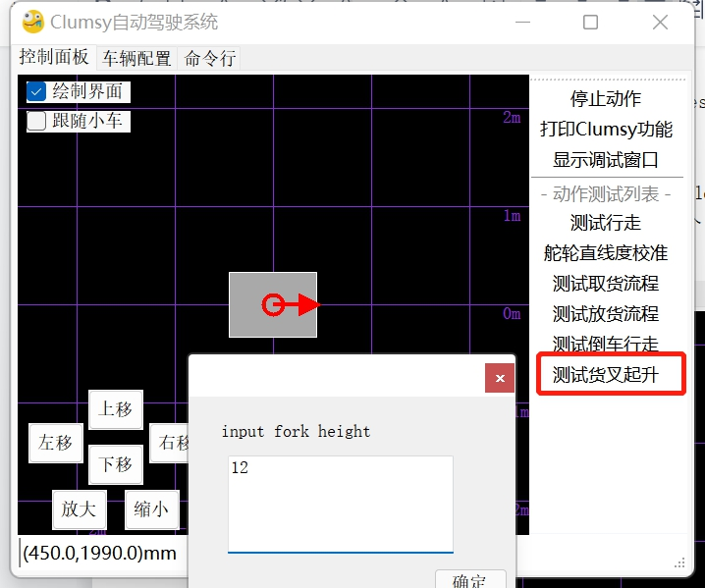
Task: Toggle the 绘制界面 checkbox
Action: pyautogui.click(x=37, y=91)
